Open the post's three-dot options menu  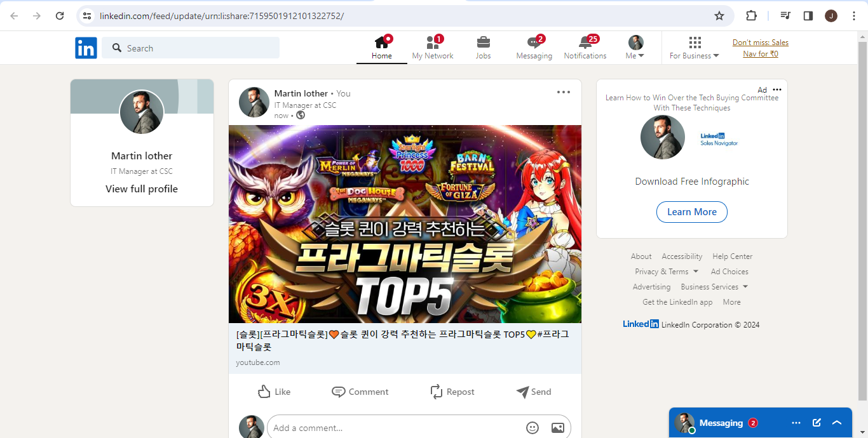564,92
